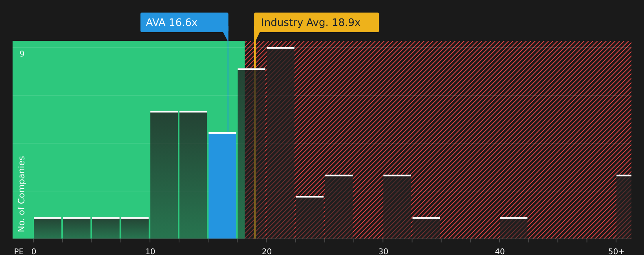Click the short bar at PE 7.5-10

click(135, 228)
